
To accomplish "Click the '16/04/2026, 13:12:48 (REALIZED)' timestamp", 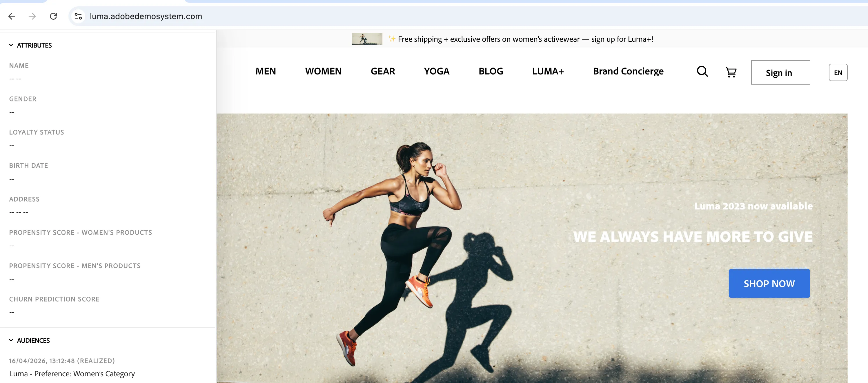I will pos(62,361).
